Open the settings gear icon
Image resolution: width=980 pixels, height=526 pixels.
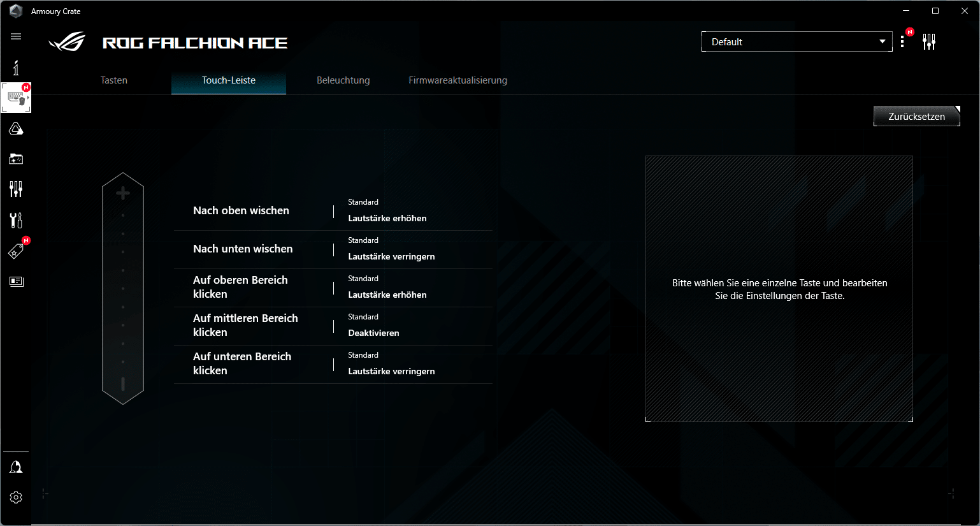[x=16, y=497]
